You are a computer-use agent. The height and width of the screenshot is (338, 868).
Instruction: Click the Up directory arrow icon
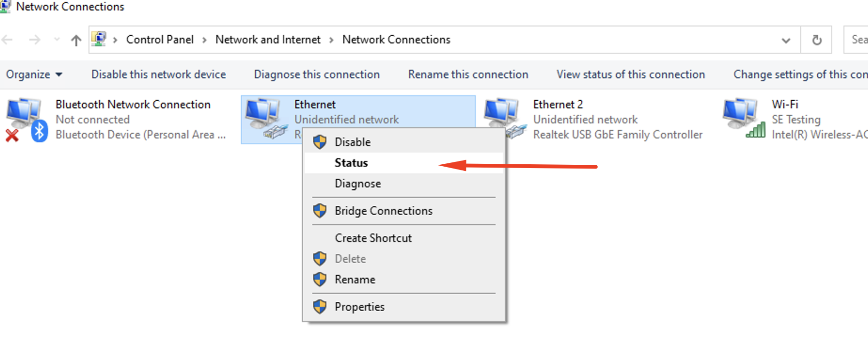(76, 40)
